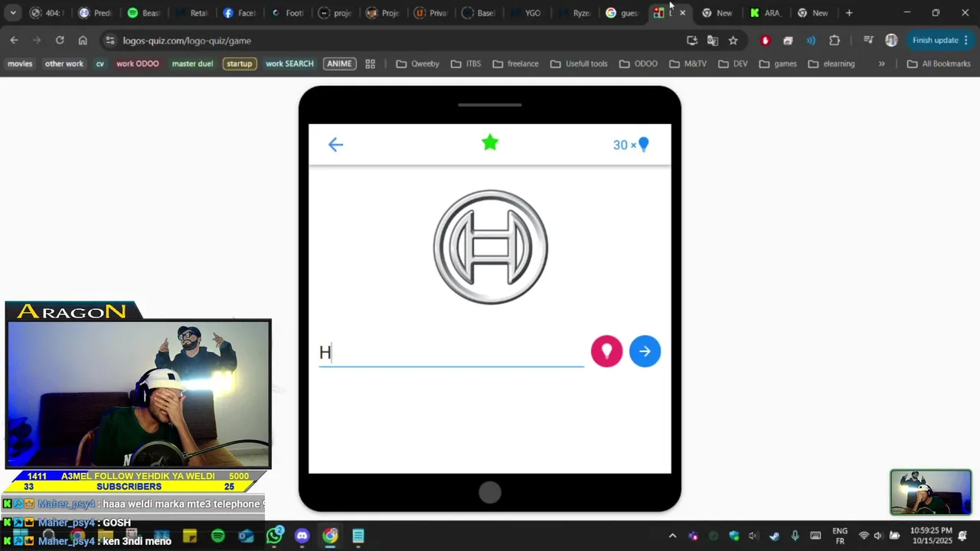Viewport: 980px width, 551px height.
Task: Open Discord from the taskbar
Action: tap(302, 536)
